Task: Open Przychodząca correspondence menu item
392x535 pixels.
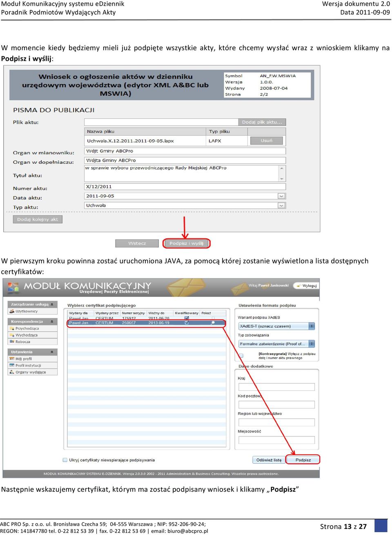Action: point(33,328)
